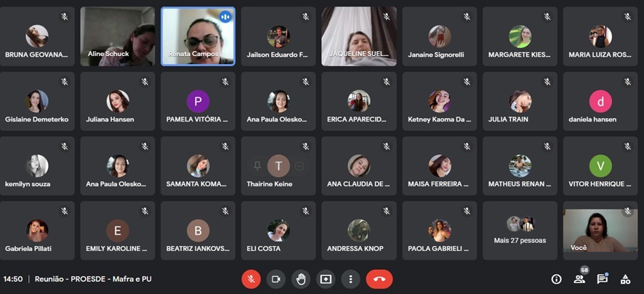Click muted mic icon on MAISA FERREIRA tile
The height and width of the screenshot is (294, 644).
[x=467, y=146]
